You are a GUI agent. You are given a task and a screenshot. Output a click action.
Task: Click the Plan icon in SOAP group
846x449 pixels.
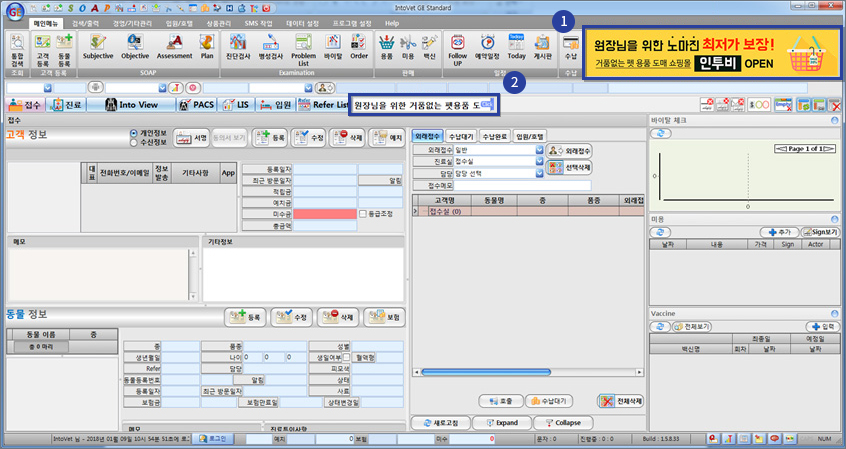pos(208,44)
